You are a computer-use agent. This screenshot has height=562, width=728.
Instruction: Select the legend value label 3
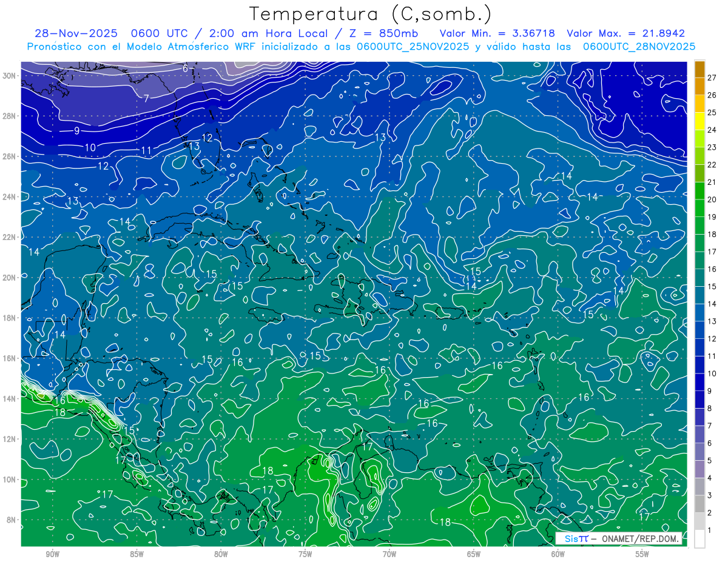pyautogui.click(x=709, y=496)
